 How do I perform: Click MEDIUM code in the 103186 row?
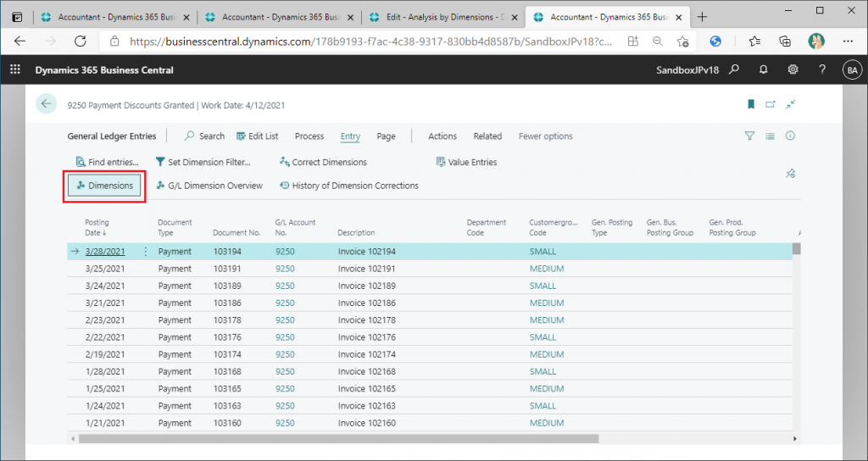point(547,303)
